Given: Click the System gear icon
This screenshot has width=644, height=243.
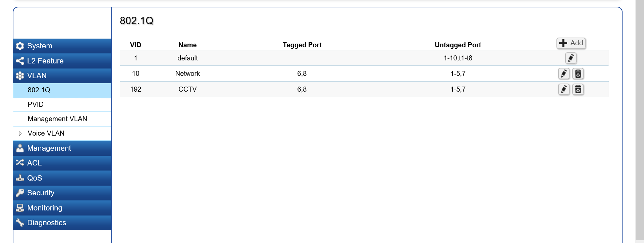Looking at the screenshot, I should tap(20, 46).
